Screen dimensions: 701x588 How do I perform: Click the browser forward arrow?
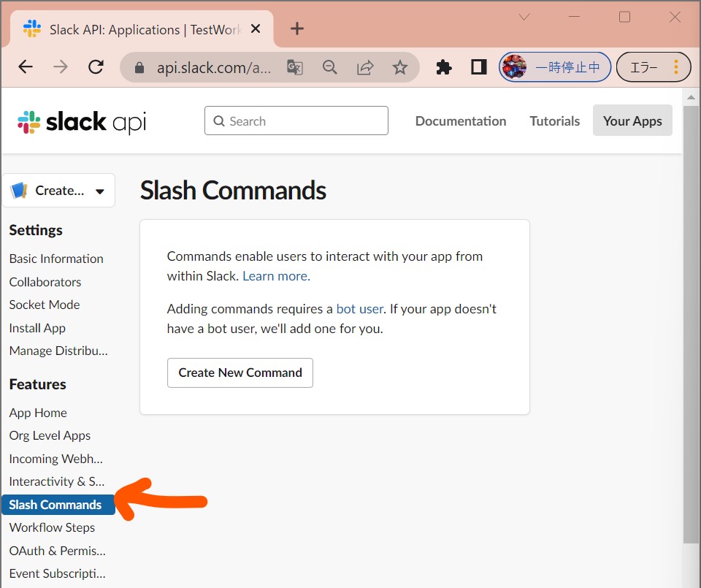[61, 67]
